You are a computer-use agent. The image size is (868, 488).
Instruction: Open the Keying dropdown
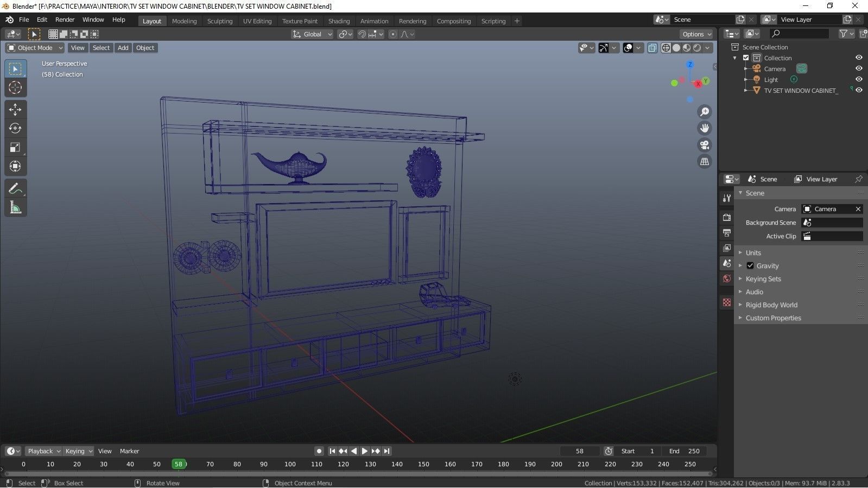tap(78, 451)
